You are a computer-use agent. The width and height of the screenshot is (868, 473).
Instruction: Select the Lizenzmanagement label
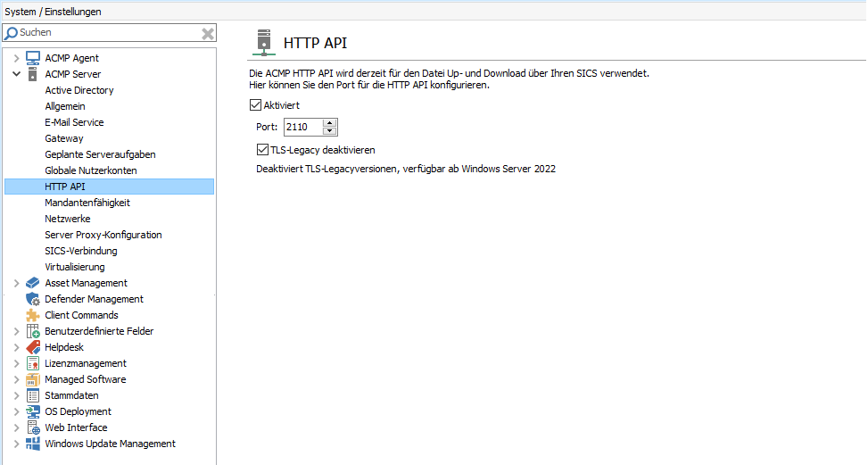click(x=86, y=362)
